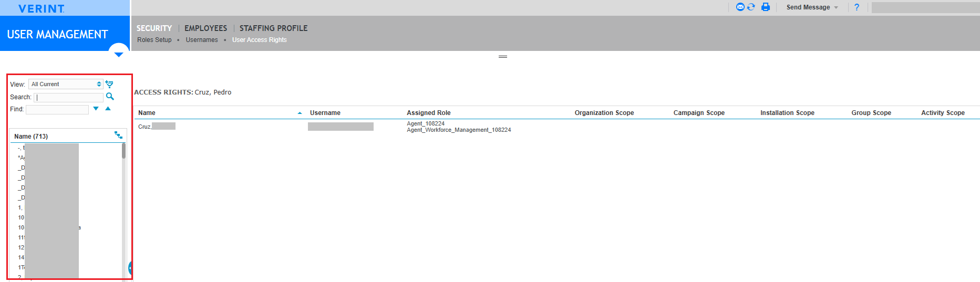Screen dimensions: 980x282
Task: Open the Employees tab
Action: coord(205,28)
